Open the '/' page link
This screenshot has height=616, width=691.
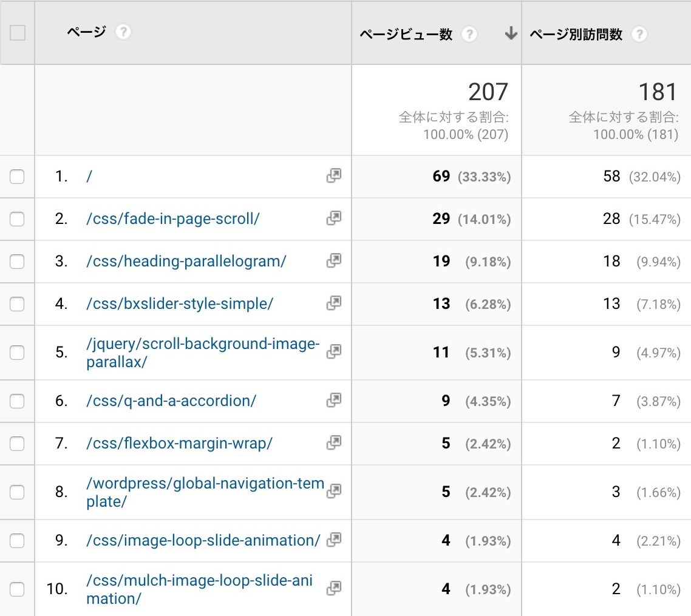tap(89, 176)
